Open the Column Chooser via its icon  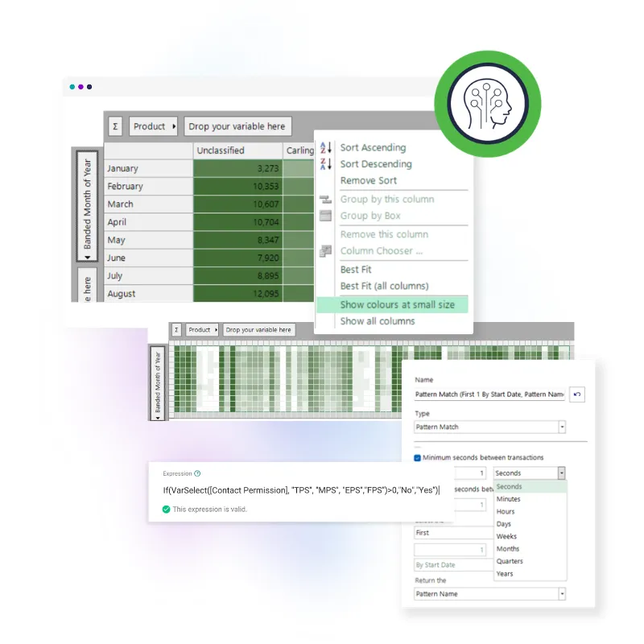(326, 251)
